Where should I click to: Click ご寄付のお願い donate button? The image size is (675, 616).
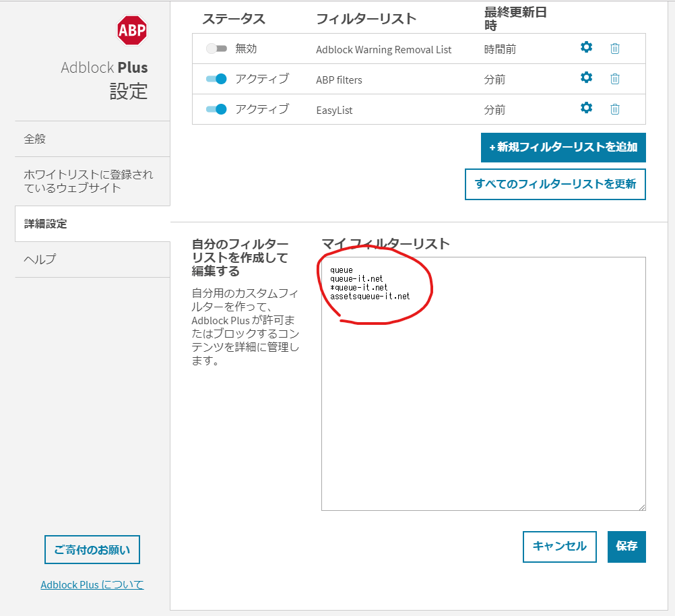tap(92, 550)
